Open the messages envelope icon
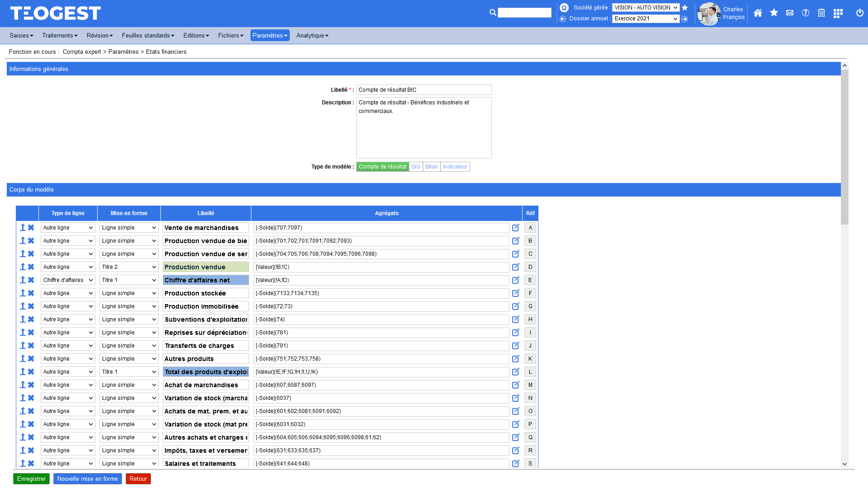 tap(790, 14)
